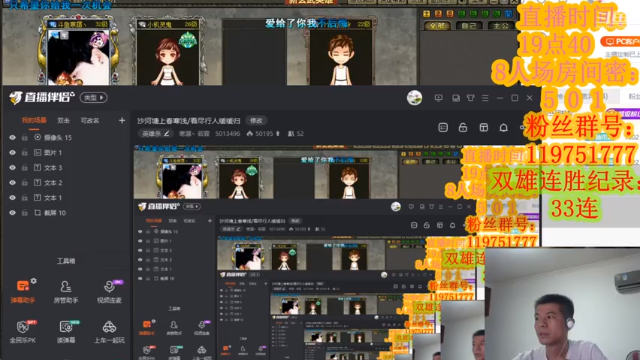Select the 自己 tab in the game window
Viewport: 640px width, 360px height.
(469, 26)
